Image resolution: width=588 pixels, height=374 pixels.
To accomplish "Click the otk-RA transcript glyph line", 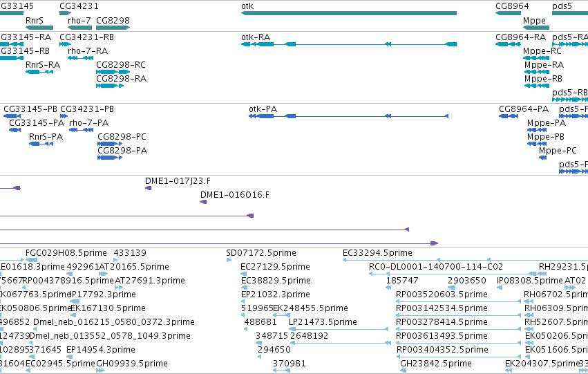I will coord(349,44).
